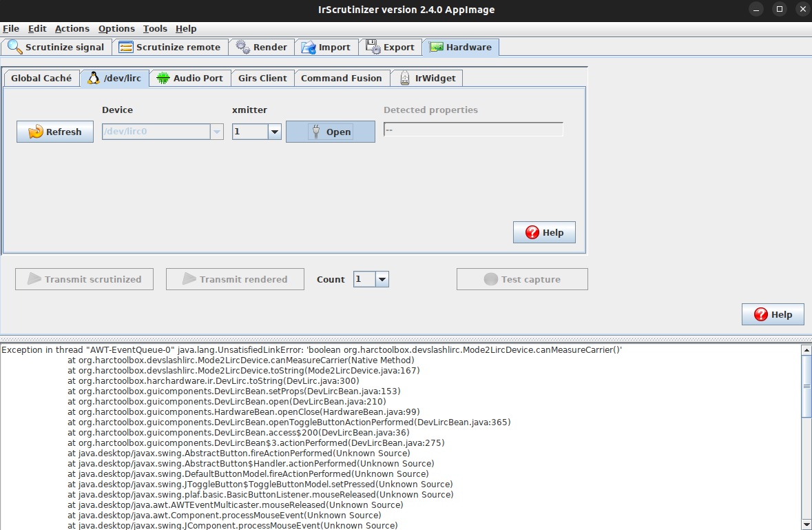Click the IrWidget tab icon
The image size is (812, 530).
[x=405, y=79]
